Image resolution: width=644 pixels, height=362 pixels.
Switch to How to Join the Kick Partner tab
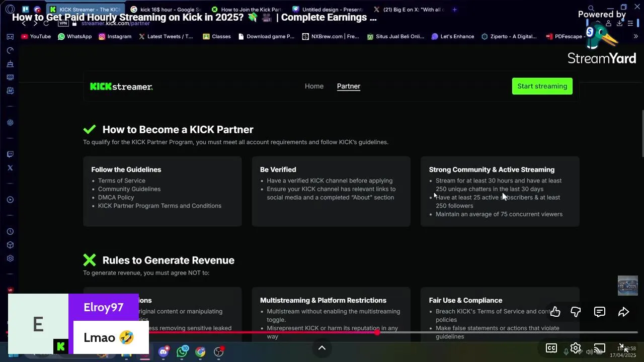(247, 10)
